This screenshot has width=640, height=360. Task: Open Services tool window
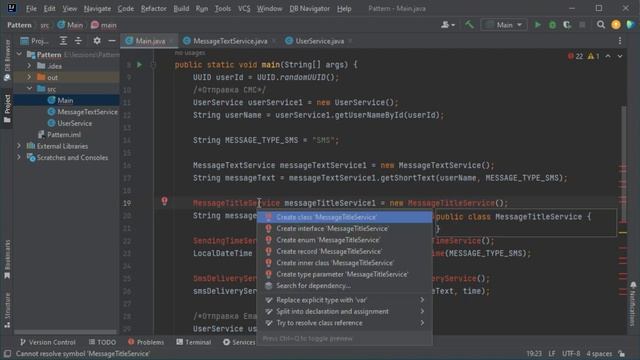[240, 342]
